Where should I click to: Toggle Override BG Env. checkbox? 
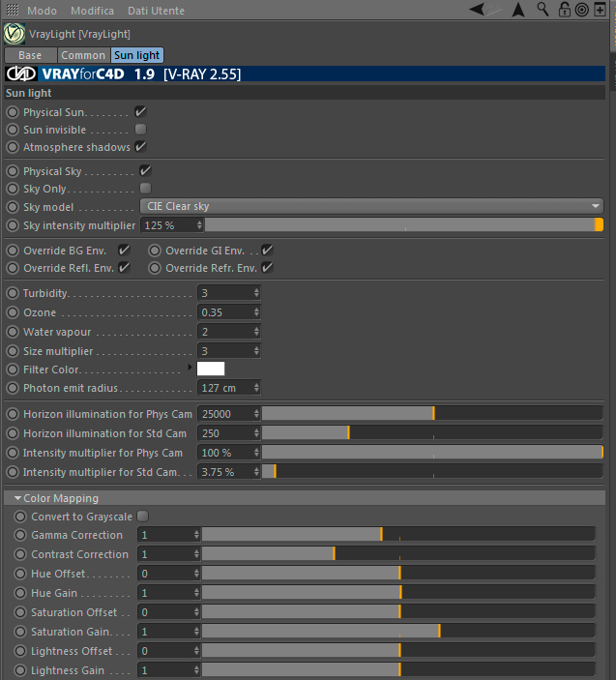124,251
